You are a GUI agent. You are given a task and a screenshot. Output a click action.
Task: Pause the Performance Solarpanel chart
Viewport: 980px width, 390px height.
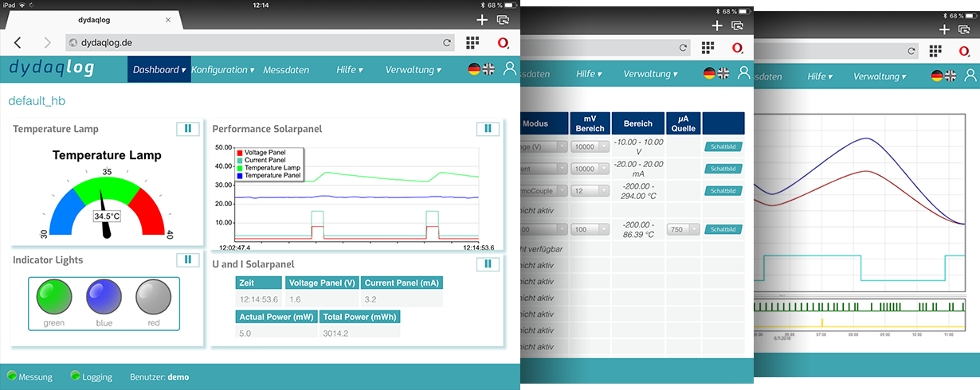(x=487, y=128)
